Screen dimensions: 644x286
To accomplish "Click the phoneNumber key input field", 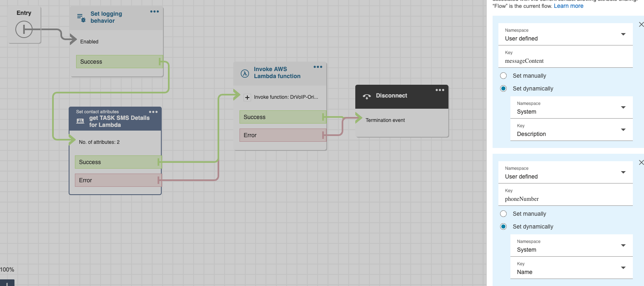I will 566,195.
